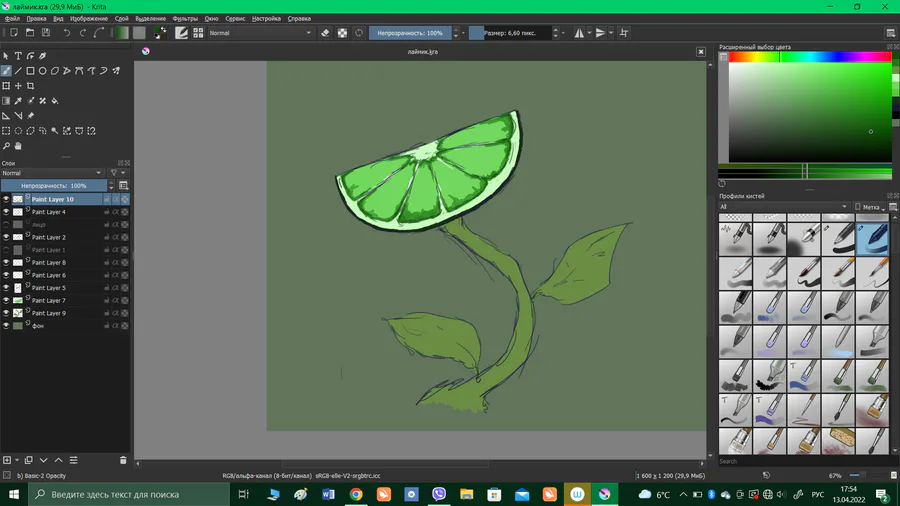Open layer filter funnel dropdown
Image resolution: width=900 pixels, height=506 pixels.
click(117, 173)
